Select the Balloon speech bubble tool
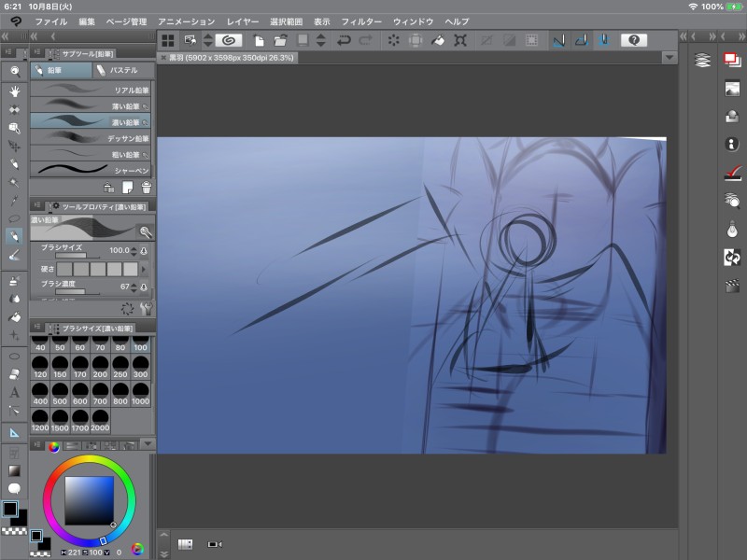 click(15, 488)
